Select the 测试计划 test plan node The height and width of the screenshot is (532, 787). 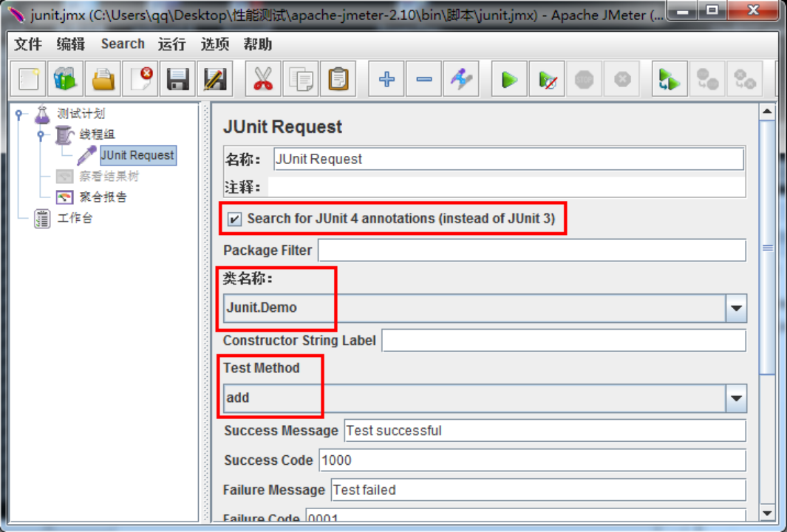pyautogui.click(x=81, y=114)
